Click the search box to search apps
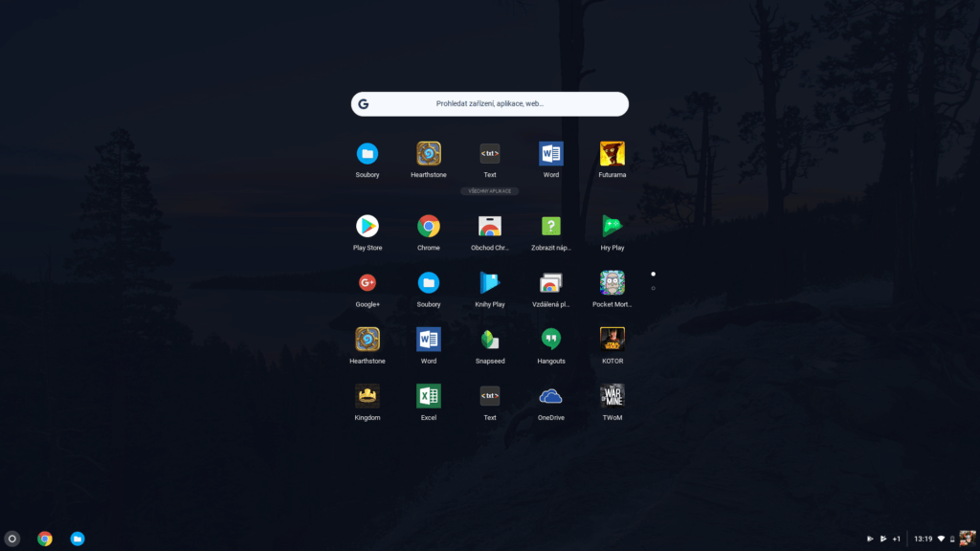Viewport: 980px width, 551px height. click(490, 103)
